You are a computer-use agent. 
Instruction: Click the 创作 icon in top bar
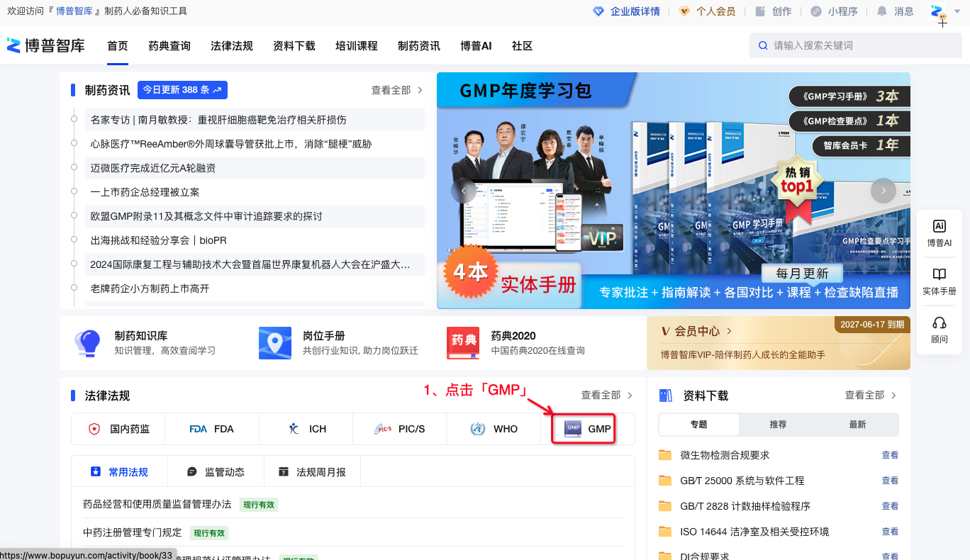pos(760,11)
